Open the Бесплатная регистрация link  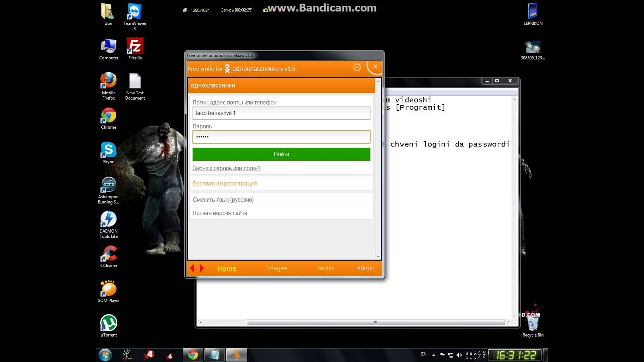pos(224,184)
